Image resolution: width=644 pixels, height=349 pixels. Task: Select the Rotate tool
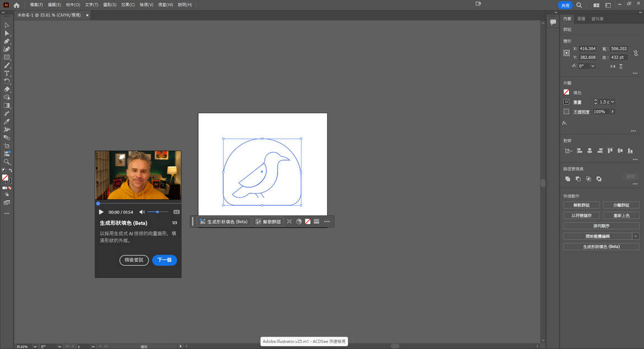point(7,82)
